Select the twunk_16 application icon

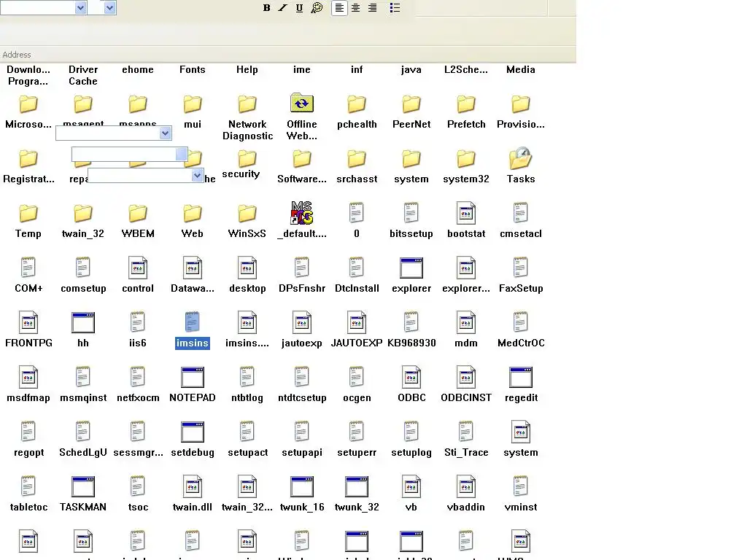pos(302,486)
